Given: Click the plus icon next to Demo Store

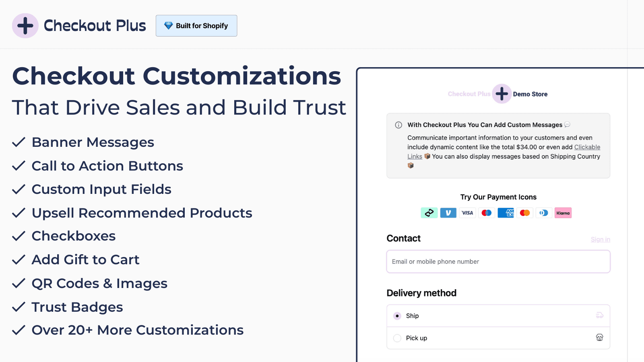Looking at the screenshot, I should [x=502, y=94].
